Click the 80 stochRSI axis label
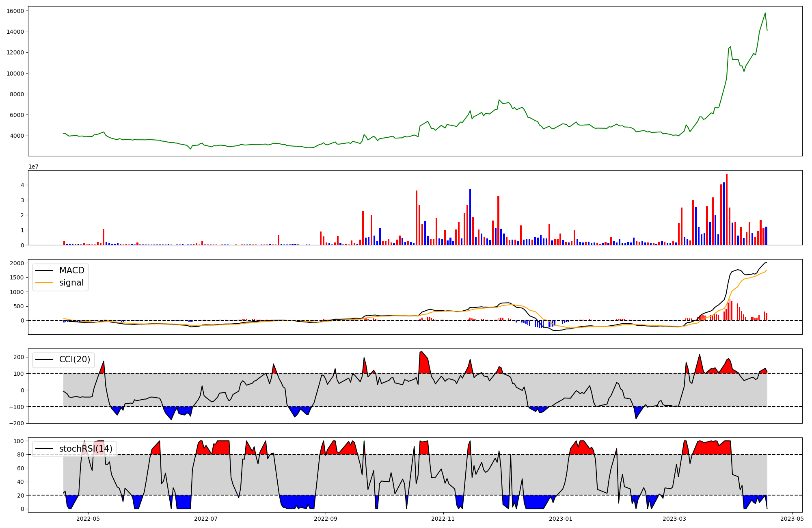Image resolution: width=812 pixels, height=528 pixels. (21, 454)
